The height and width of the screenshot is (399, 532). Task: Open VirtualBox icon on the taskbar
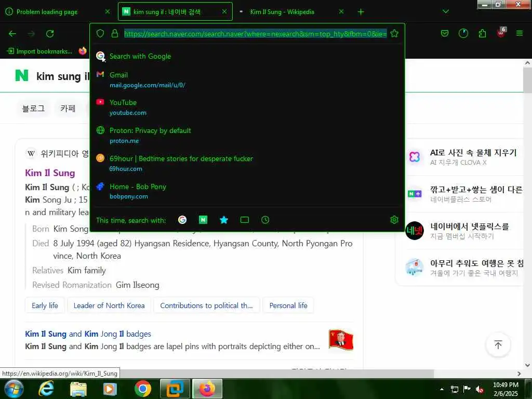click(175, 389)
